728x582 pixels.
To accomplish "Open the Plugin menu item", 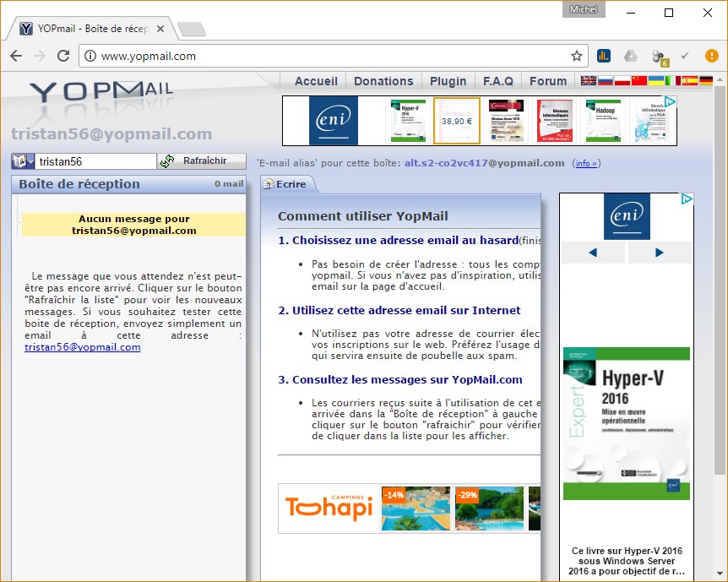I will (448, 81).
